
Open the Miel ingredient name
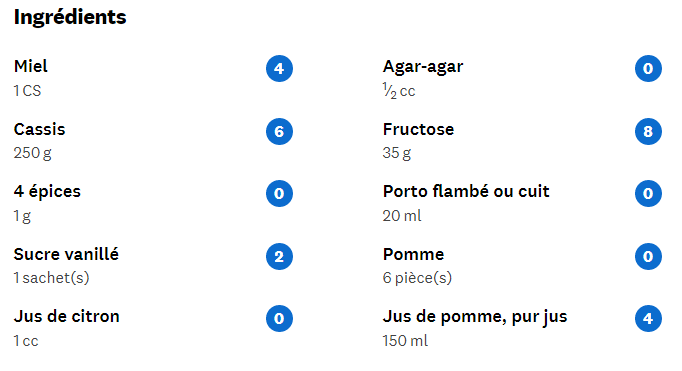[30, 67]
